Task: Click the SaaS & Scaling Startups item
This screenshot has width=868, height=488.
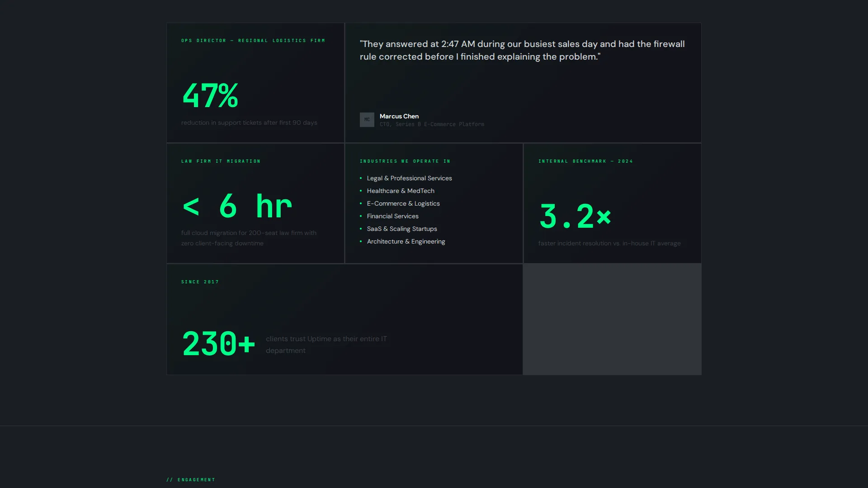Action: (x=402, y=229)
